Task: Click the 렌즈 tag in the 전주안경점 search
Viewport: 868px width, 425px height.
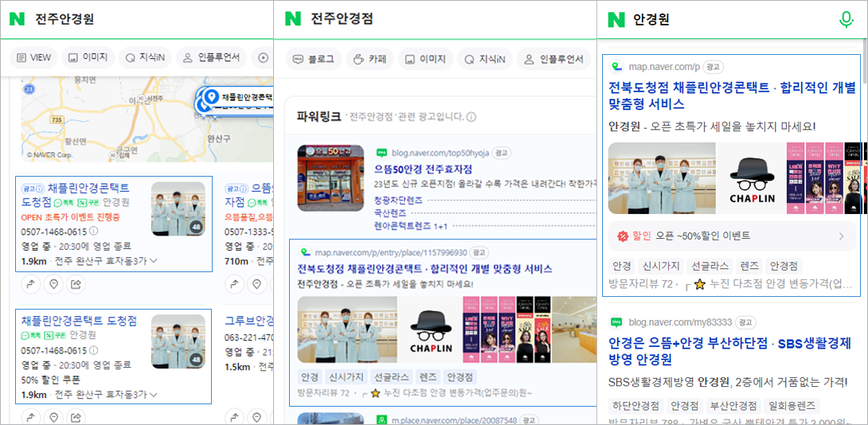Action: coord(428,377)
